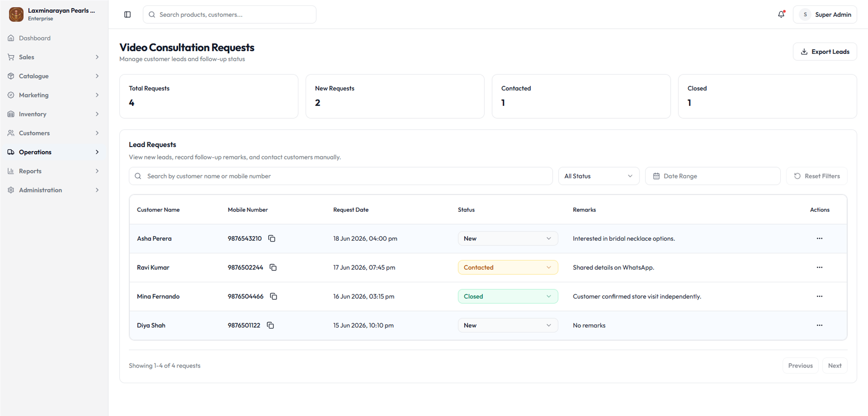Open actions menu for Ravi Kumar

pos(820,268)
